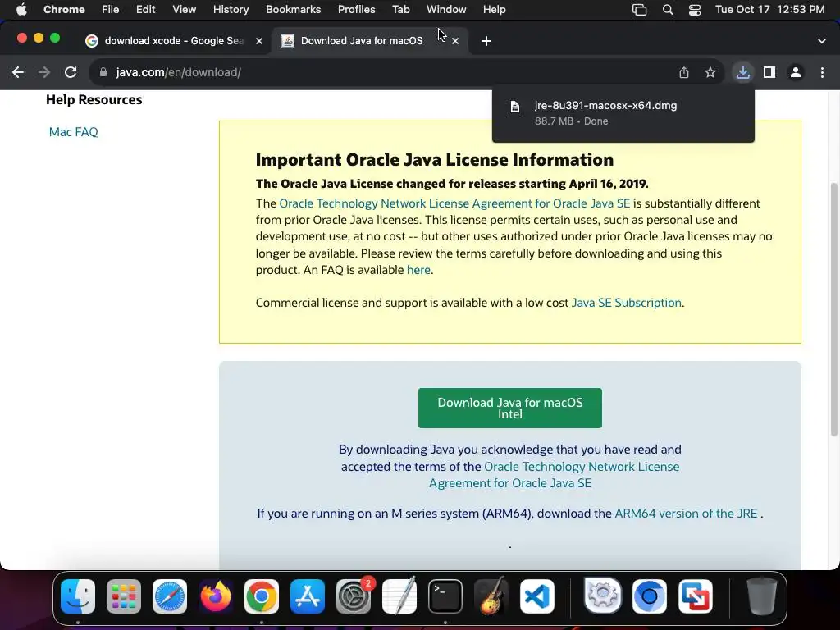
Task: Open the Mac FAQ link
Action: [73, 132]
